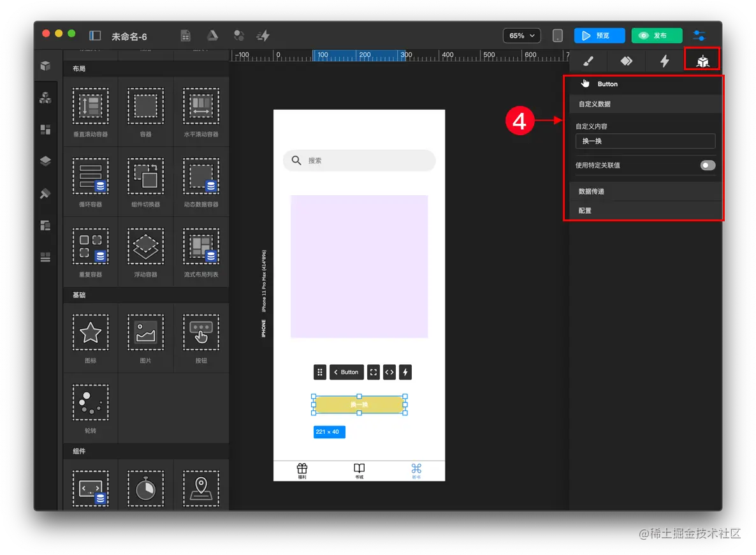Select the 循环容器 loop container component
The height and width of the screenshot is (555, 756).
tap(90, 181)
